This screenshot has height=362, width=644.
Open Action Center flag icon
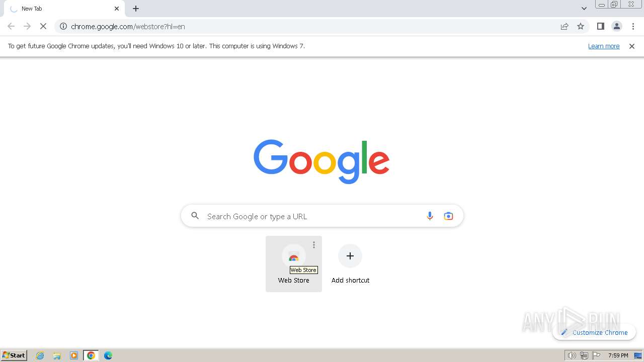pos(597,355)
